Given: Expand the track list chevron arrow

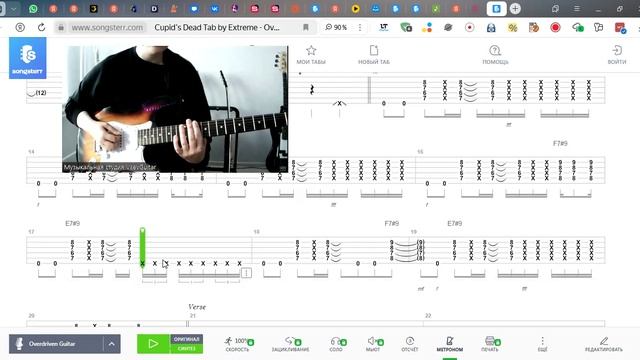Looking at the screenshot, I should point(111,344).
